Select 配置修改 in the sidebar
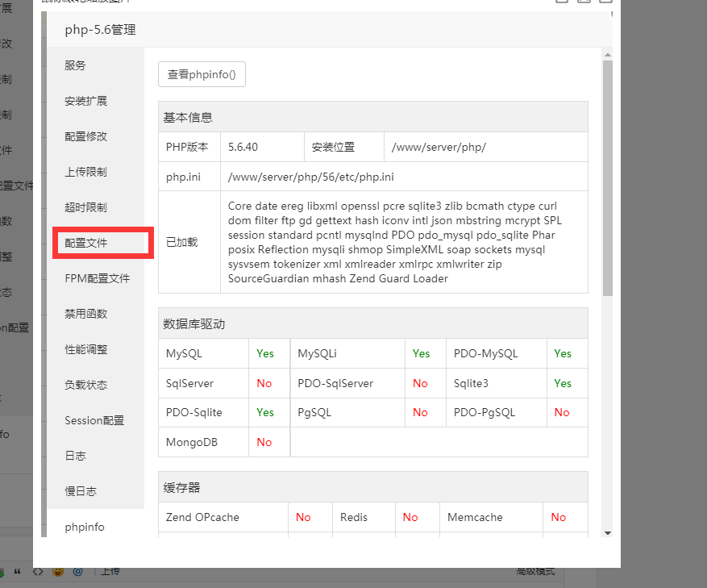 click(85, 136)
